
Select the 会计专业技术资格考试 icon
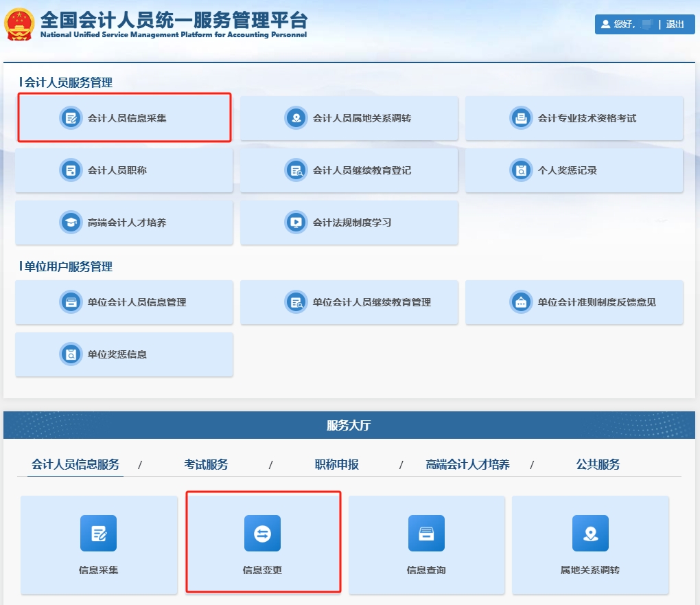521,118
